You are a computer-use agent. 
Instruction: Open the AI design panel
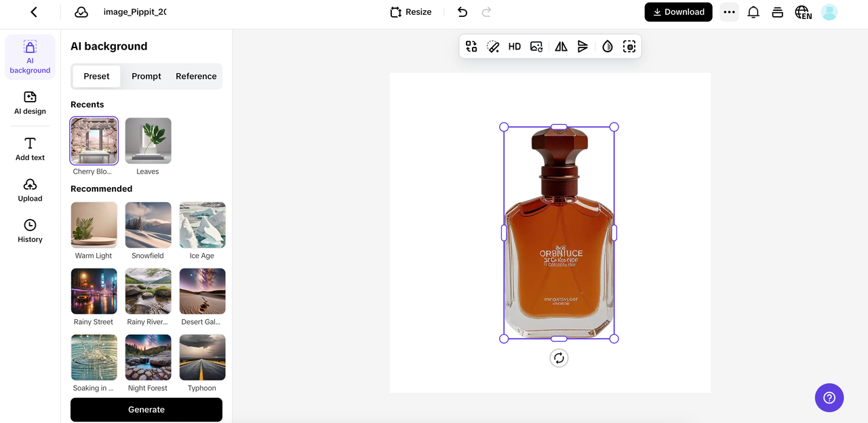click(x=30, y=102)
